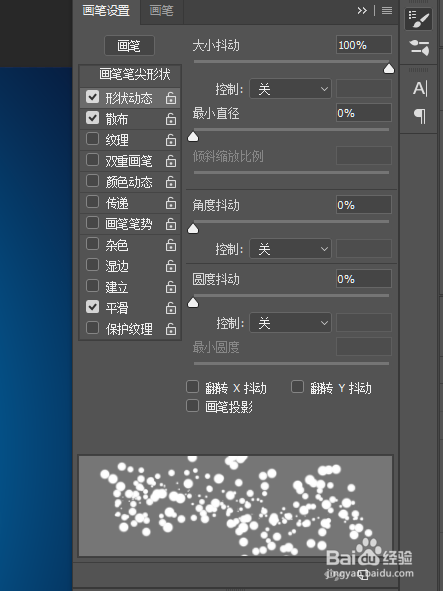This screenshot has width=443, height=591.
Task: Enable the 双重画笔 checkbox
Action: (x=92, y=160)
